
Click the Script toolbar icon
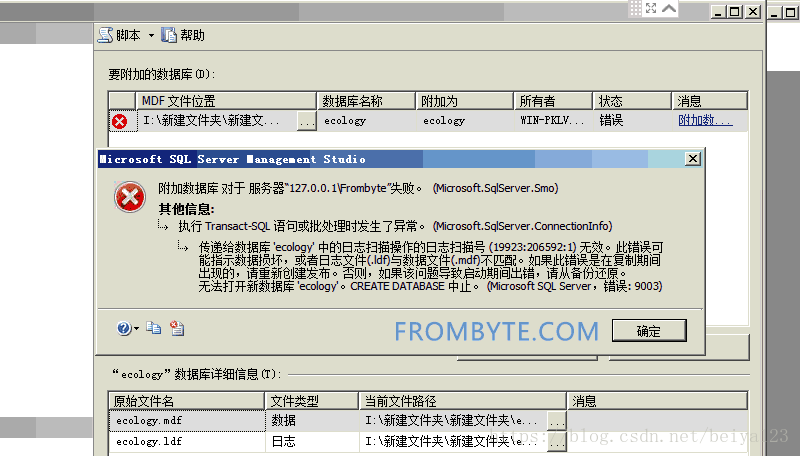pos(106,35)
